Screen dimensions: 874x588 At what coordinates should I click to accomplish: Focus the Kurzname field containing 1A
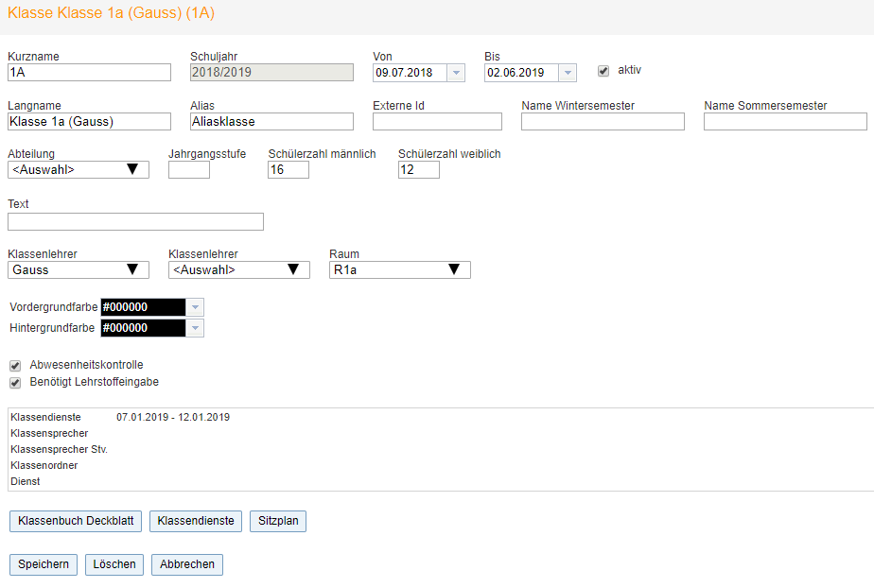(89, 73)
